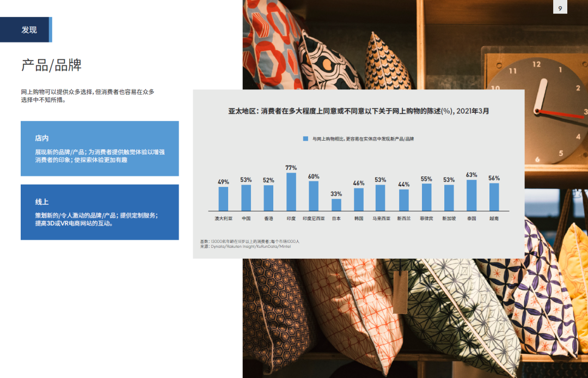This screenshot has width=588, height=378.
Task: Click the blue legend square
Action: click(305, 139)
